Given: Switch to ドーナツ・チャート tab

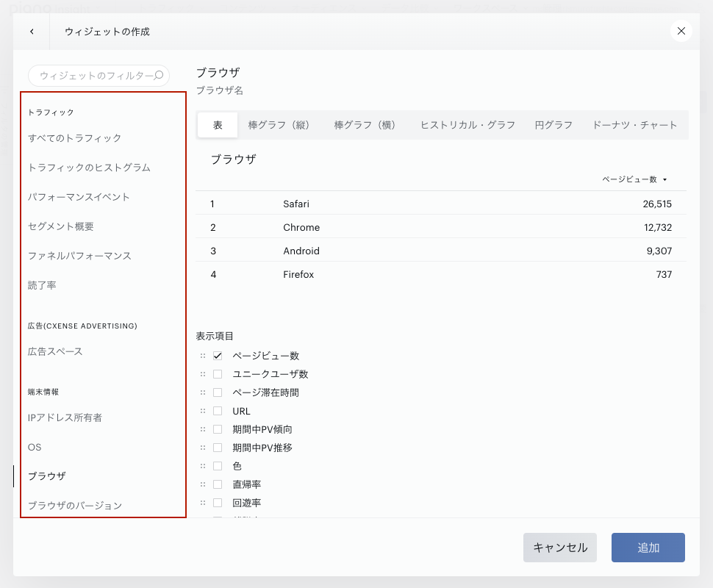Looking at the screenshot, I should (x=635, y=125).
